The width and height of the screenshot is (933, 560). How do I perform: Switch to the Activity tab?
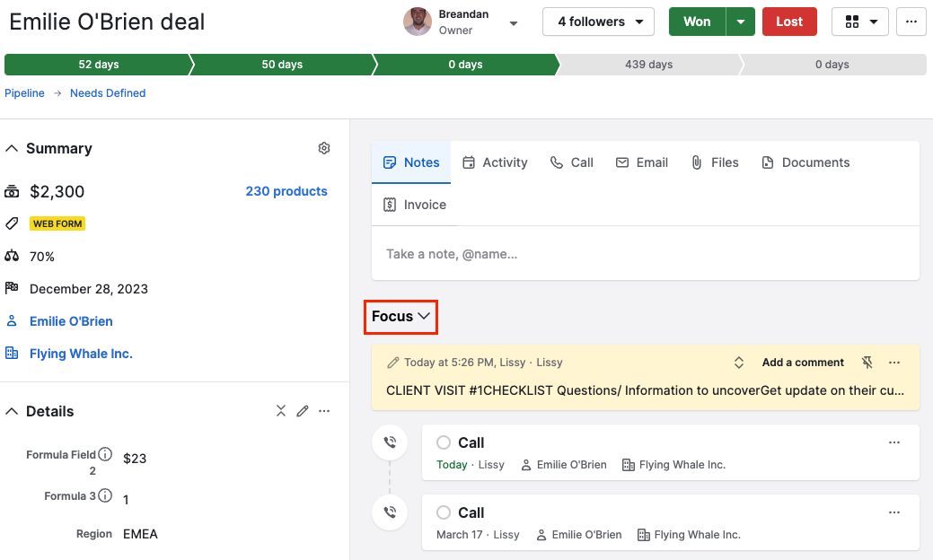pos(494,162)
